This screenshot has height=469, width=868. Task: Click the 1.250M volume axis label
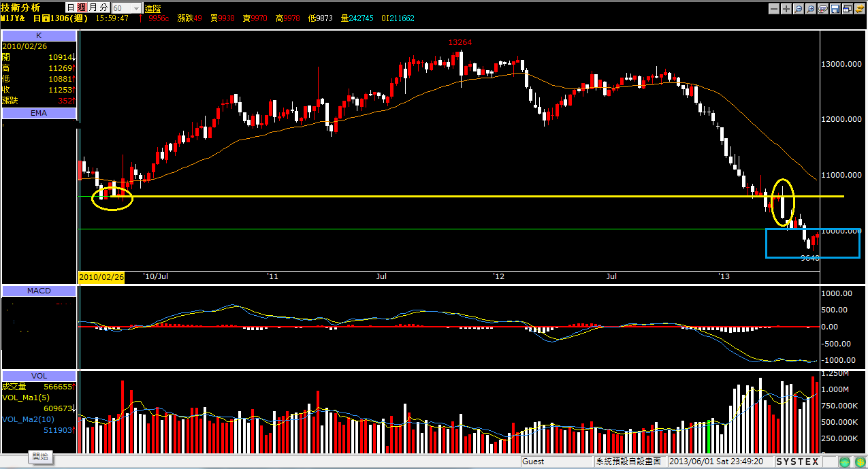pyautogui.click(x=835, y=374)
